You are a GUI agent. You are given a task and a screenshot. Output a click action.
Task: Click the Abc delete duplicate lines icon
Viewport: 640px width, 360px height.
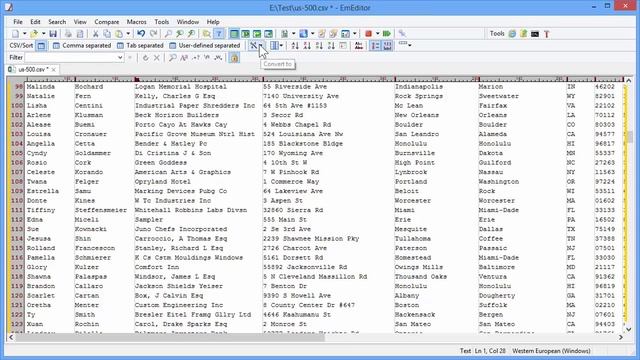[359, 46]
